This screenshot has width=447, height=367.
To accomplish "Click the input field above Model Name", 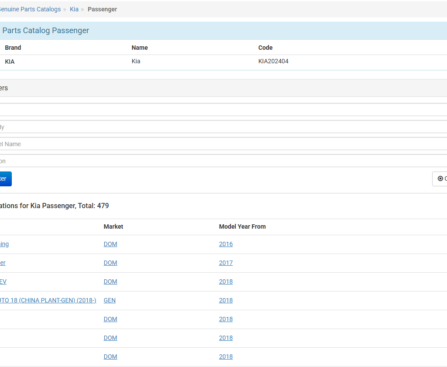I will [x=223, y=127].
